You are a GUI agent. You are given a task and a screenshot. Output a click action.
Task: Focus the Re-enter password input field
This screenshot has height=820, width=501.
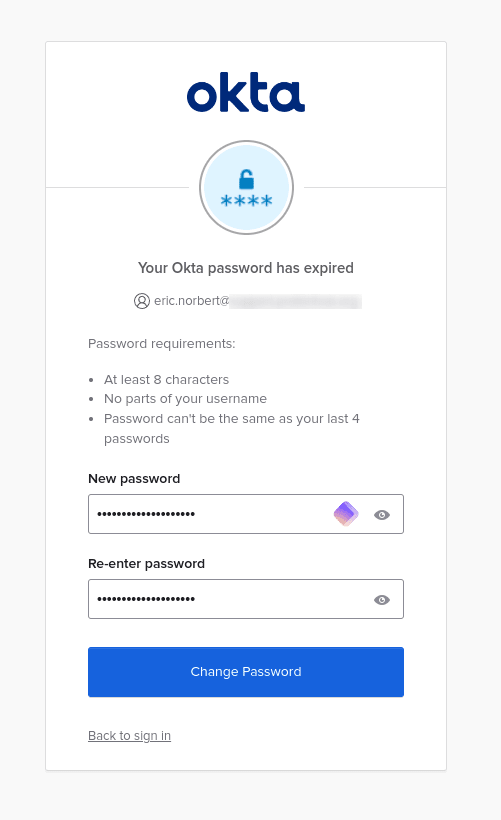tap(246, 599)
